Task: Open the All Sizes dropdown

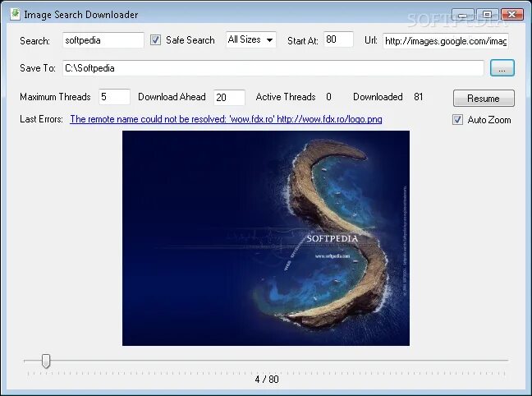Action: pos(251,39)
